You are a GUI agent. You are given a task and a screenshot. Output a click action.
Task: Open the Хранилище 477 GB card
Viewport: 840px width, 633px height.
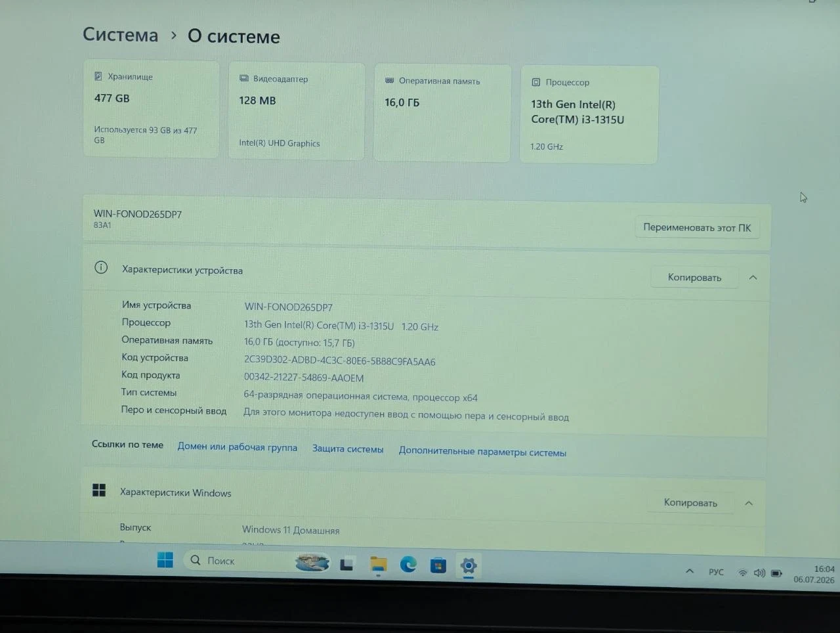point(152,109)
